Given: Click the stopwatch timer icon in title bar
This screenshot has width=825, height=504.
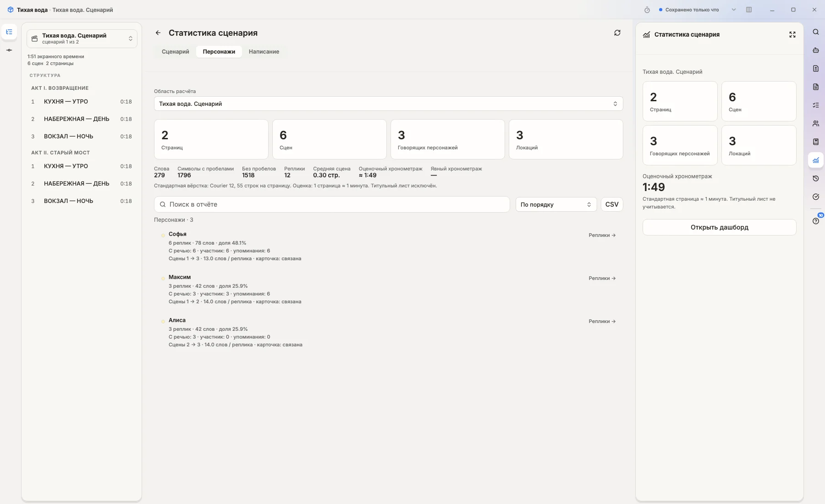Looking at the screenshot, I should [647, 10].
